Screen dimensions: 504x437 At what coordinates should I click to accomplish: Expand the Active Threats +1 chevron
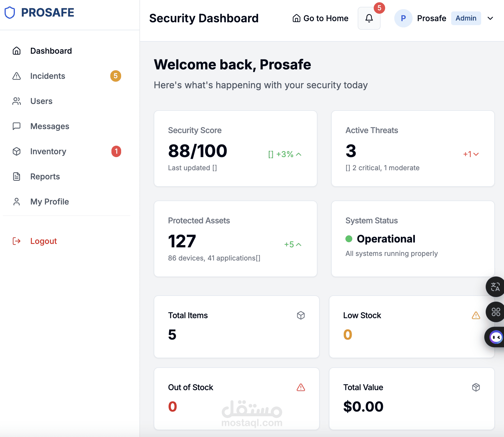(x=476, y=154)
